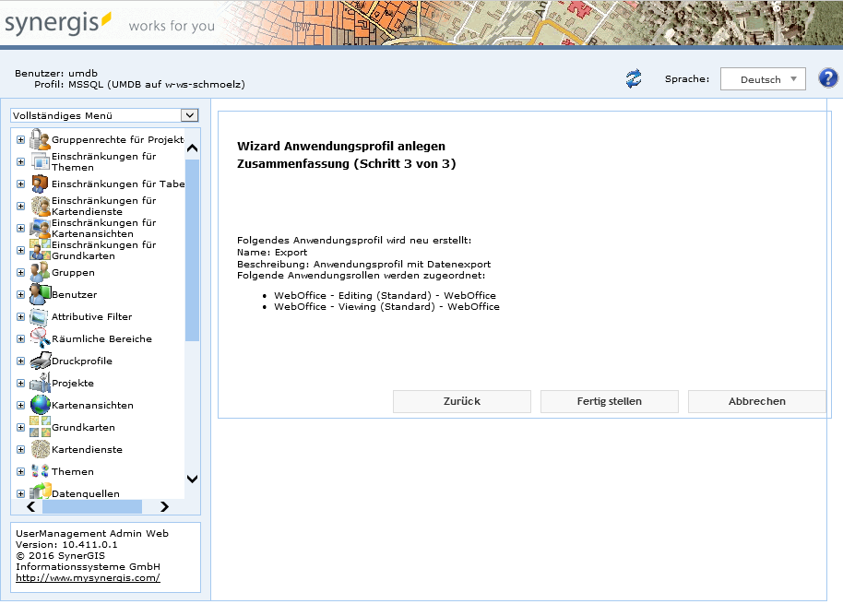Expand the Kartendienste tree node

click(x=20, y=450)
